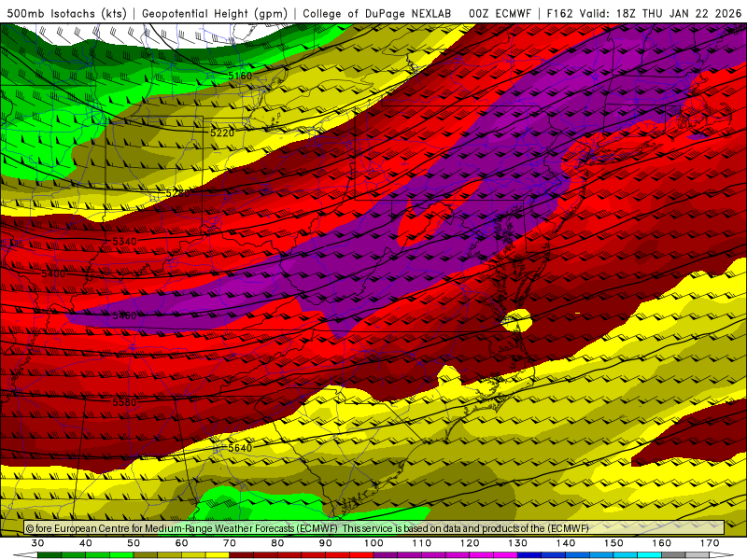Click the '120' value on color scale
Viewport: 747px width, 560px height.
pyautogui.click(x=470, y=543)
